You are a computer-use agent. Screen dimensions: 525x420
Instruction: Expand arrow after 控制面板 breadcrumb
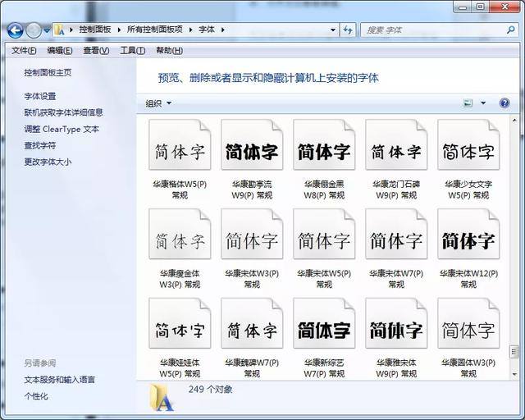[x=119, y=30]
